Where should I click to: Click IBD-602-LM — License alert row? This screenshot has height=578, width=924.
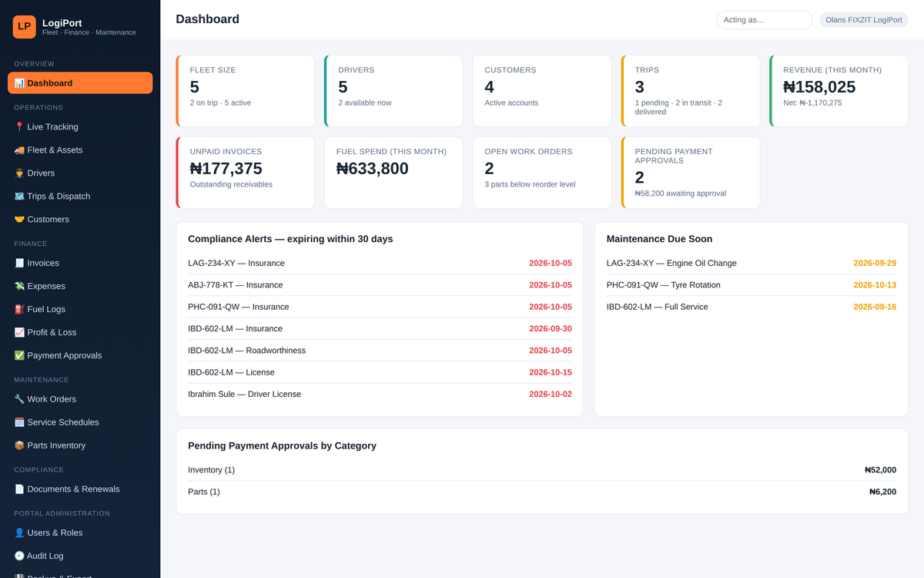(x=380, y=372)
